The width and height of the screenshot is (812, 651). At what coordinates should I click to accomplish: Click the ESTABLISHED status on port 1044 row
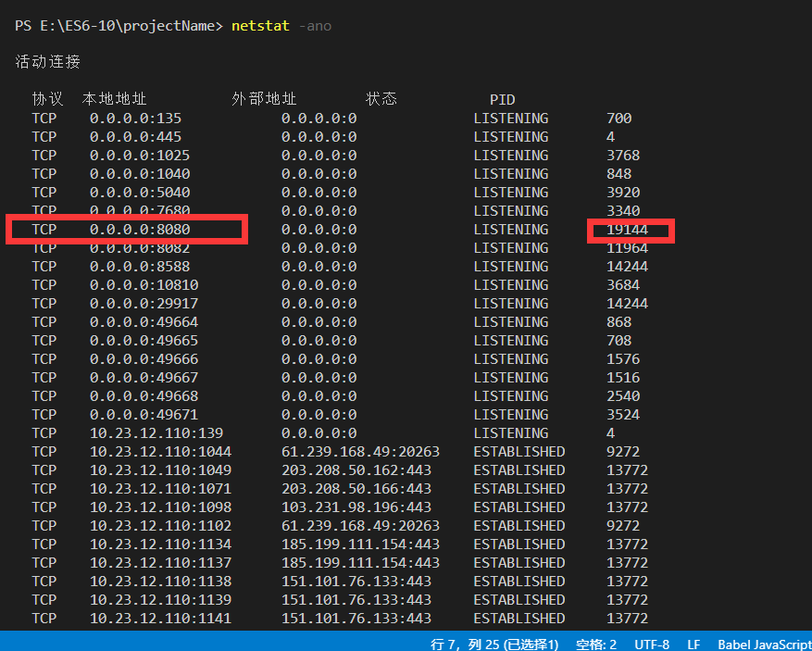click(518, 451)
